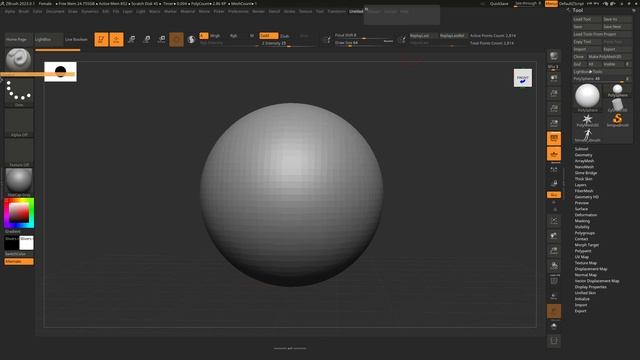Click the AAHalf icon
The height and width of the screenshot is (360, 640).
554,123
